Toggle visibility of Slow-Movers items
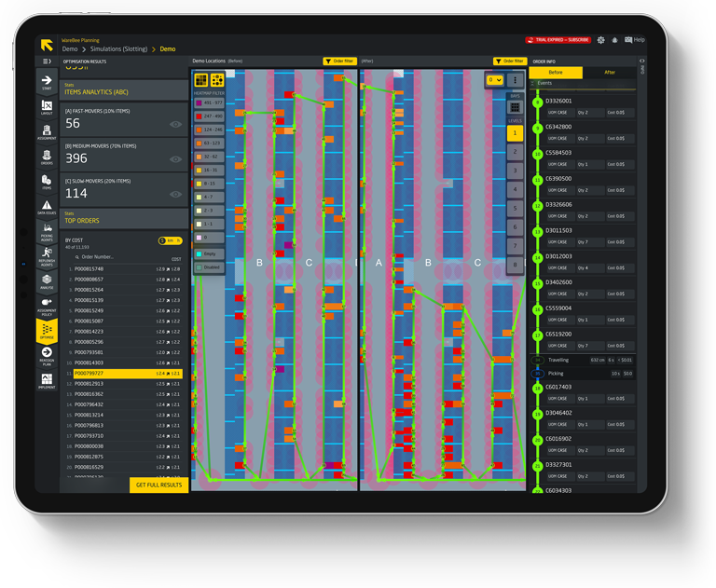 tap(175, 194)
